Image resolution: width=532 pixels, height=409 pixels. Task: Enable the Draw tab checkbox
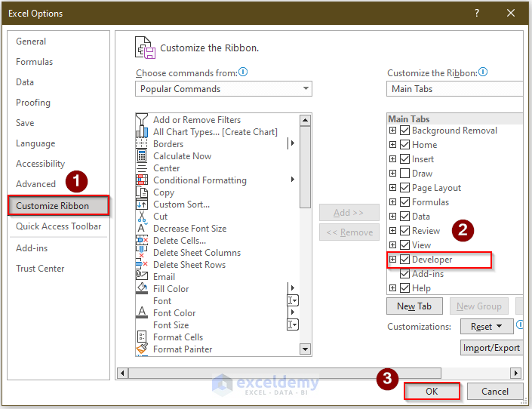click(404, 173)
